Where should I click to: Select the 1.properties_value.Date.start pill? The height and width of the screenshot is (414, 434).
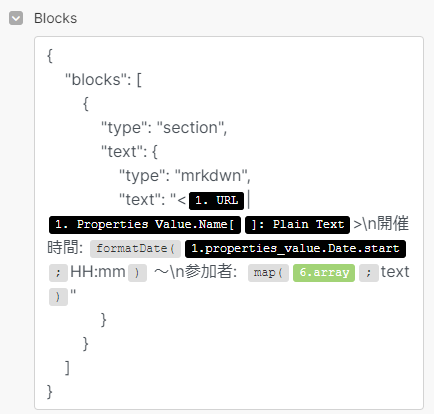(295, 248)
